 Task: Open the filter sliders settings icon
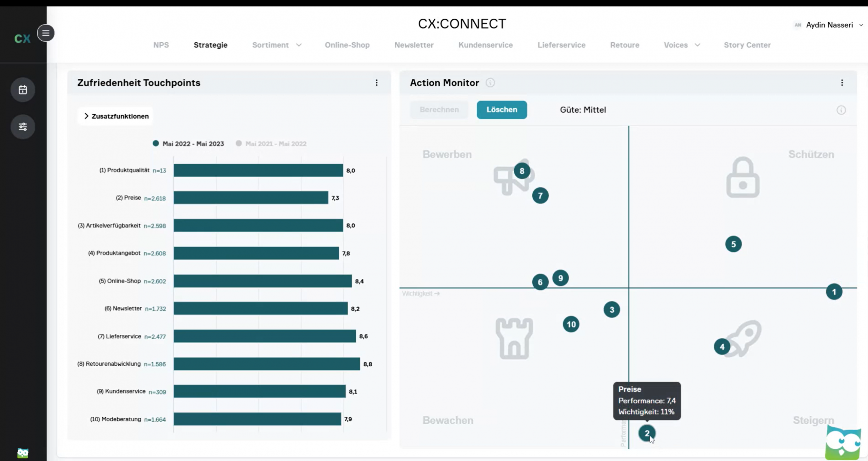pyautogui.click(x=23, y=127)
